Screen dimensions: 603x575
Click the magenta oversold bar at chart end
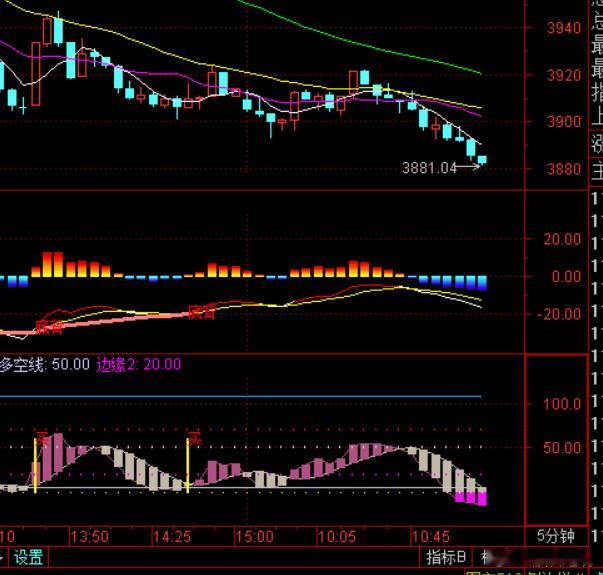click(482, 499)
